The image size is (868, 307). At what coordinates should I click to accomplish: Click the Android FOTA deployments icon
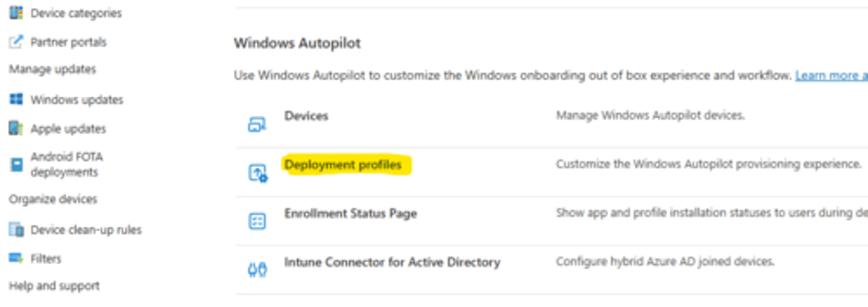tap(16, 164)
